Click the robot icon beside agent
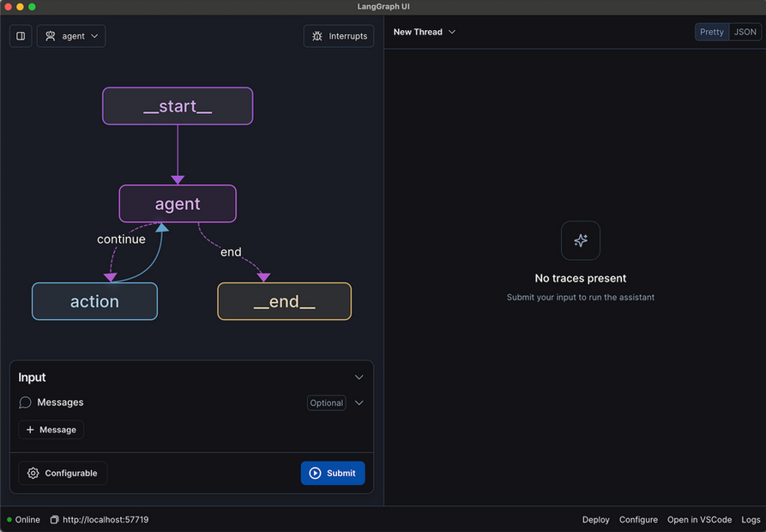The width and height of the screenshot is (766, 532). (x=51, y=36)
